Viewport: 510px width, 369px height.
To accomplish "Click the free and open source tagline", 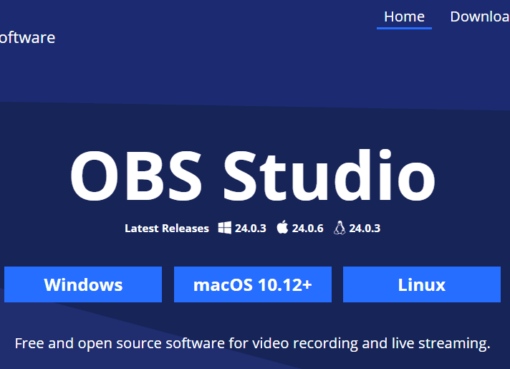I will 253,343.
